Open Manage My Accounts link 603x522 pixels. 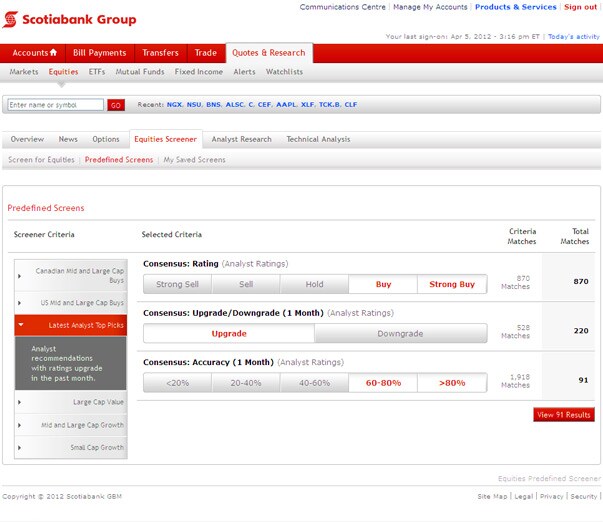click(x=430, y=7)
